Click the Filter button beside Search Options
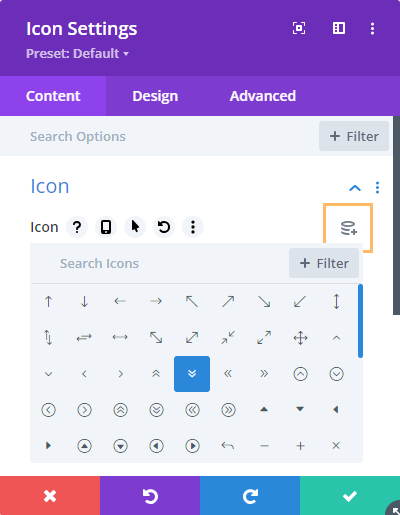The image size is (400, 515). pyautogui.click(x=354, y=136)
